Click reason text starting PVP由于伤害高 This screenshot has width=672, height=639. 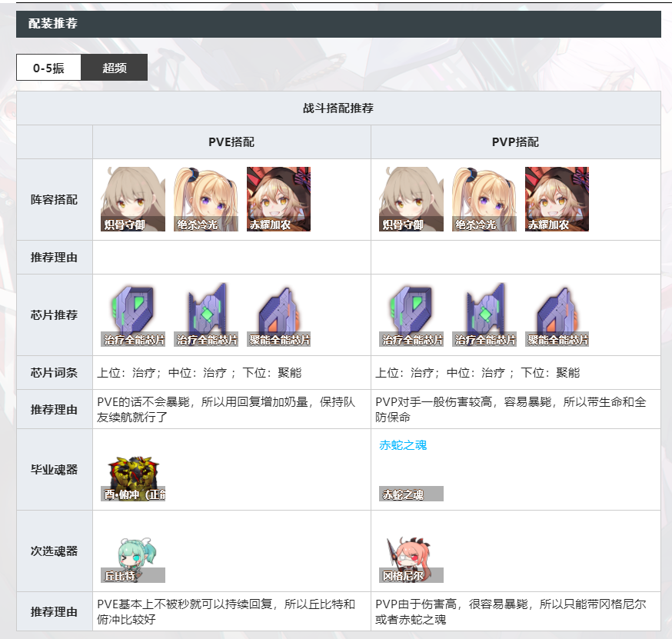(x=511, y=611)
